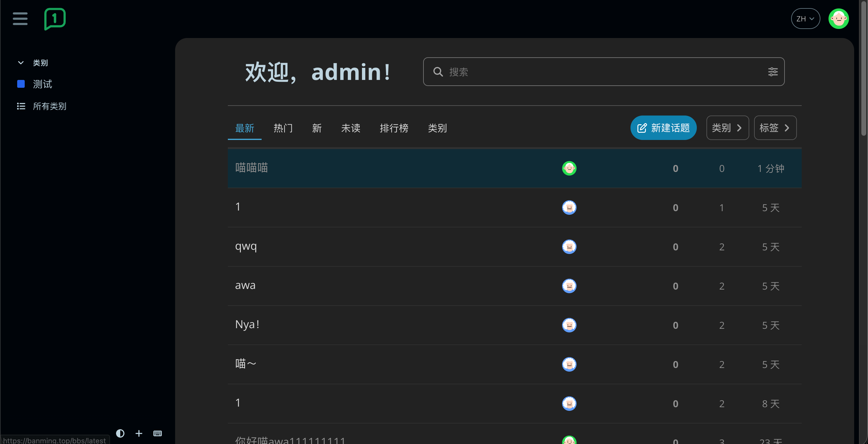Screen dimensions: 868x444
Task: Click the 新建话题 button
Action: click(x=663, y=128)
